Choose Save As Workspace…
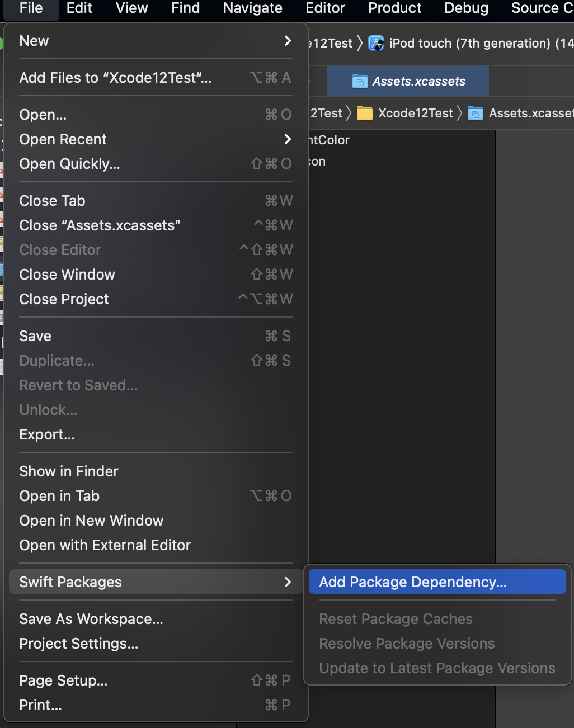The image size is (574, 728). (x=156, y=619)
